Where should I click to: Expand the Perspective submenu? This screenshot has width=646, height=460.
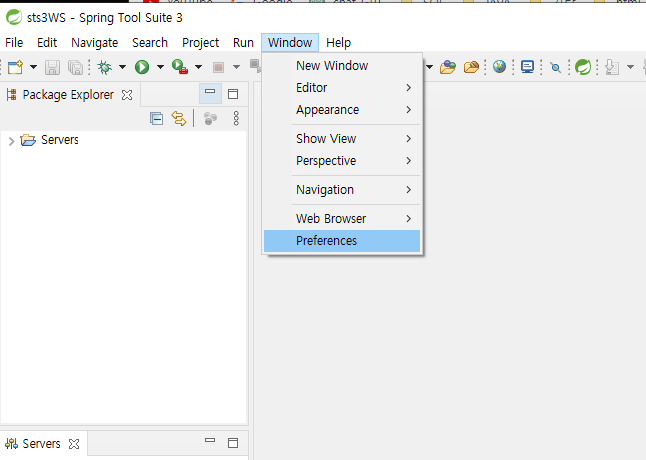342,161
